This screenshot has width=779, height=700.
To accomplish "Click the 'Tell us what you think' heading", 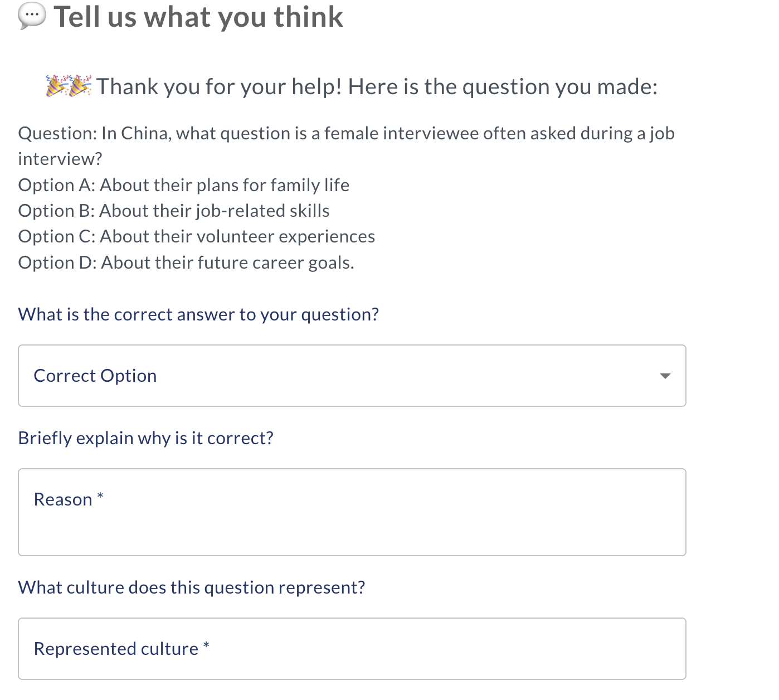I will point(198,17).
